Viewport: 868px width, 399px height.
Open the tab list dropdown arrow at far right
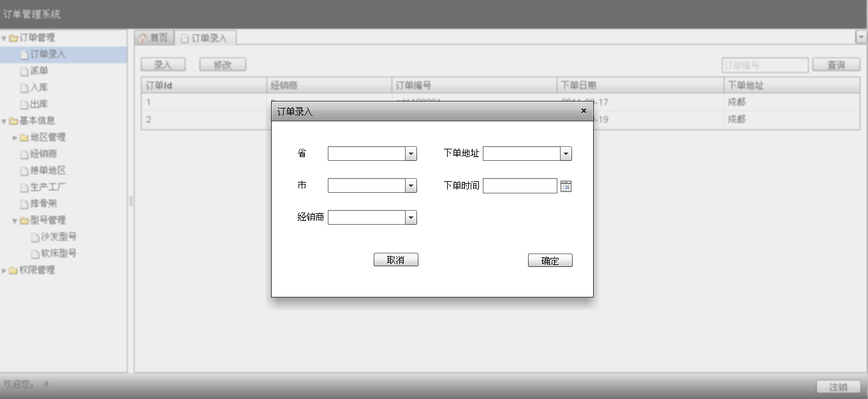point(860,38)
